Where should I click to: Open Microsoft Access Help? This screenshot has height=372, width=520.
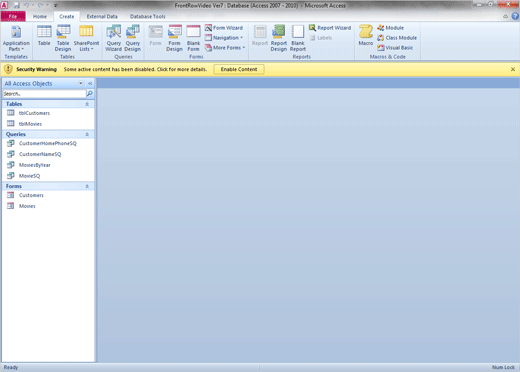[x=515, y=16]
